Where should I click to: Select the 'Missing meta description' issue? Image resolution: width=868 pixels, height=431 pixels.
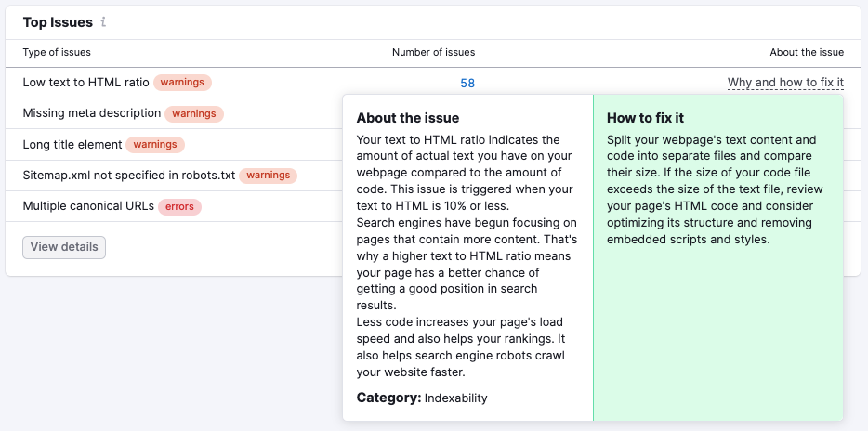(91, 113)
